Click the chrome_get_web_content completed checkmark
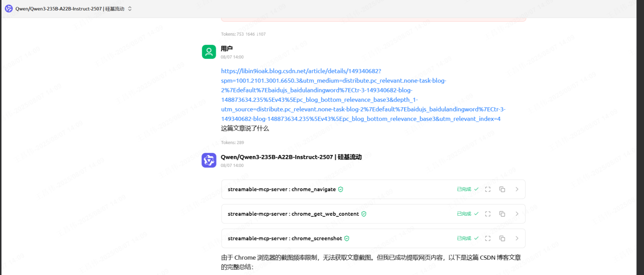This screenshot has height=275, width=644. tap(468, 214)
